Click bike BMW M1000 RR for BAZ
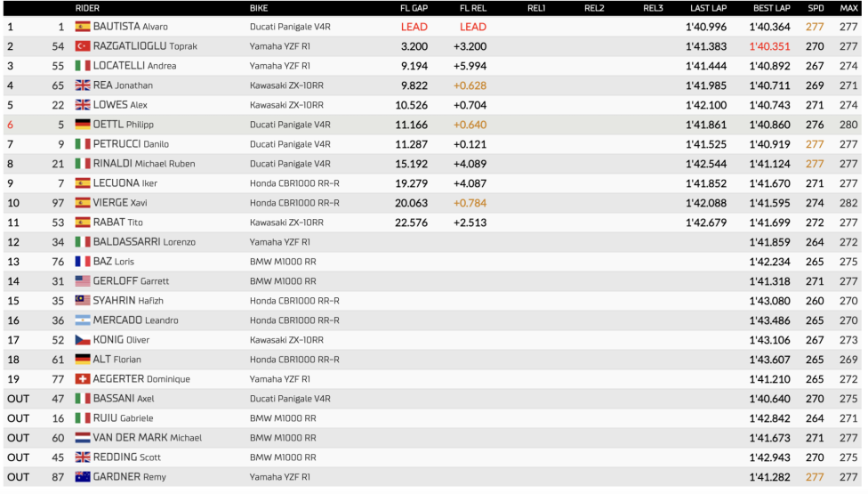The height and width of the screenshot is (494, 868). click(283, 262)
